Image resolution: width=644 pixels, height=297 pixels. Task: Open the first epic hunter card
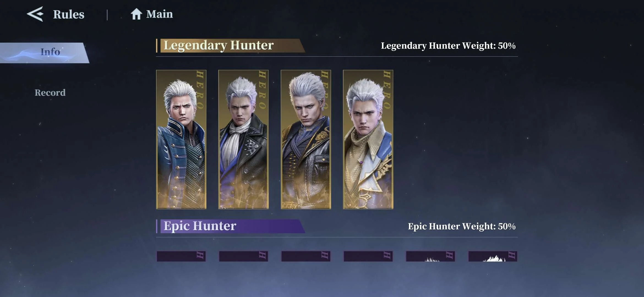click(181, 256)
